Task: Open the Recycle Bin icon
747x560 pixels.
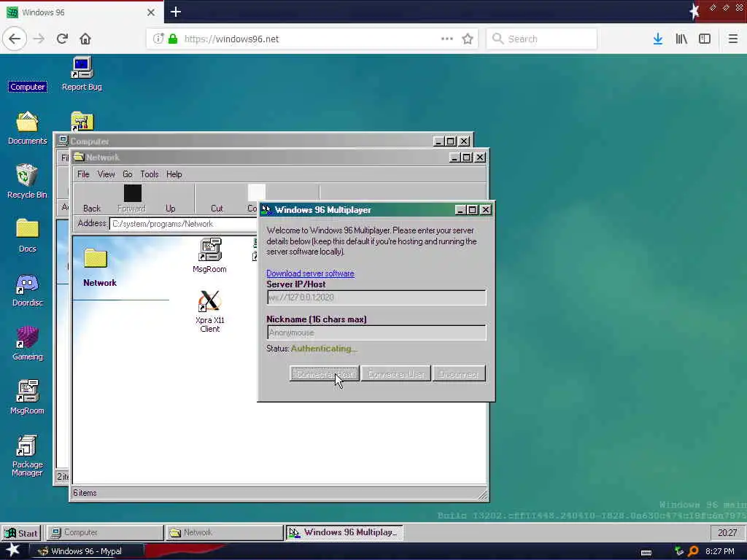Action: click(x=27, y=182)
